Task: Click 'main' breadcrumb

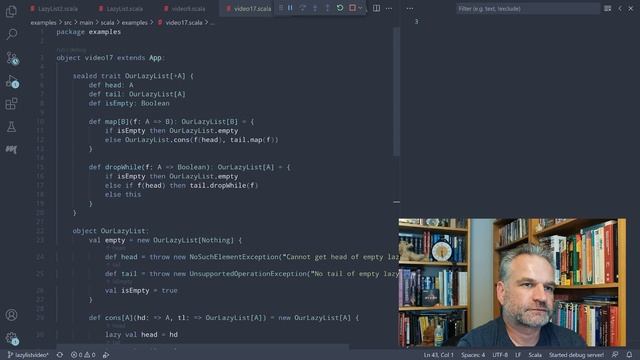Action: click(86, 23)
